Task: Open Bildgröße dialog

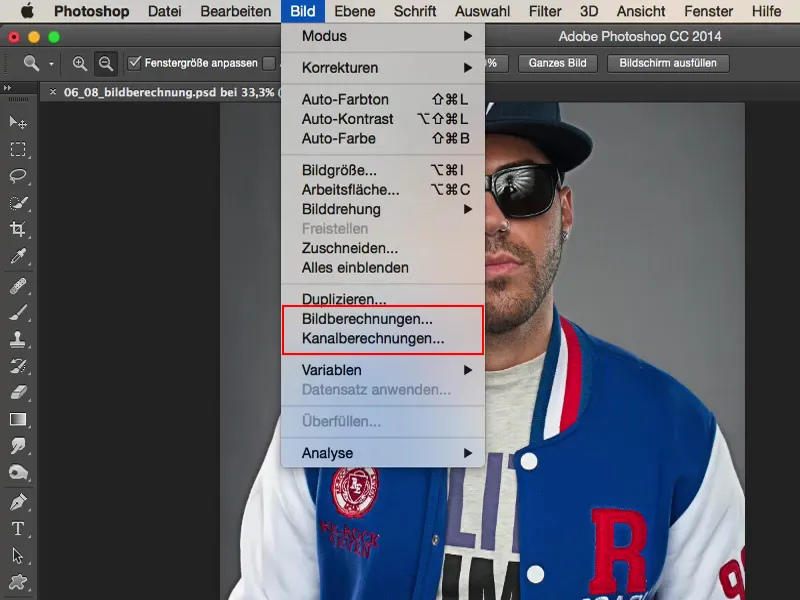Action: 383,170
